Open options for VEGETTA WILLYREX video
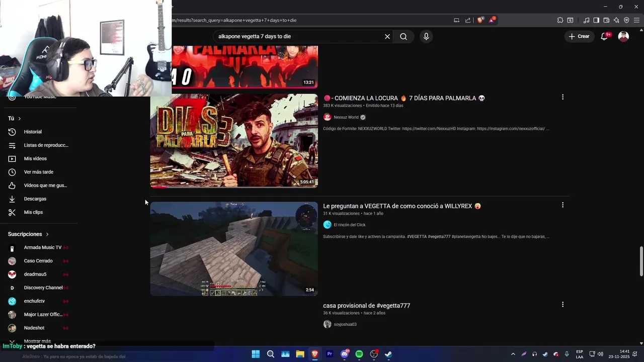 562,205
